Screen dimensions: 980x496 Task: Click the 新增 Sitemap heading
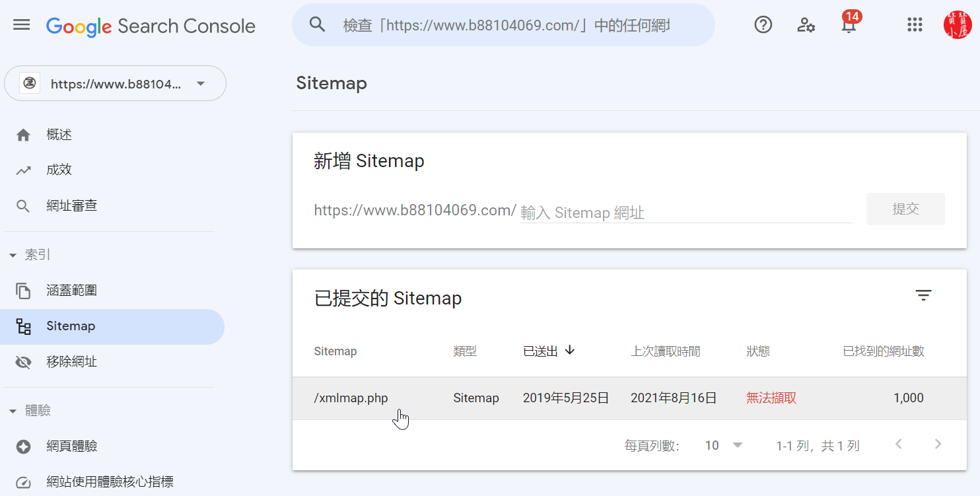368,161
